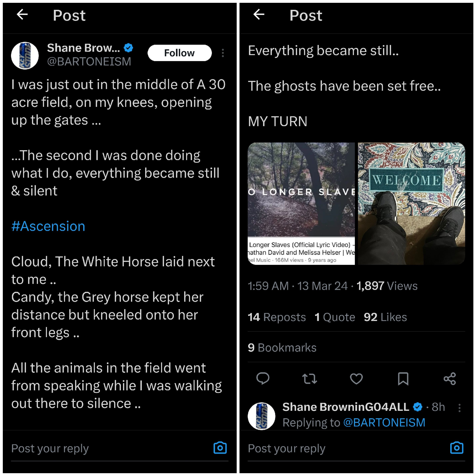View the 14 Reposts list
476x476 pixels.
[x=277, y=317]
